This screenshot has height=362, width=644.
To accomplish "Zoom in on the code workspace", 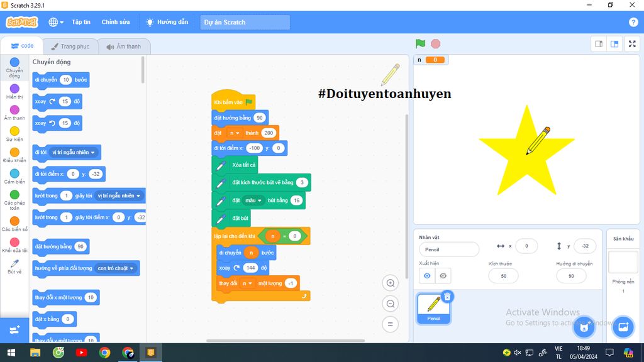I will 390,283.
